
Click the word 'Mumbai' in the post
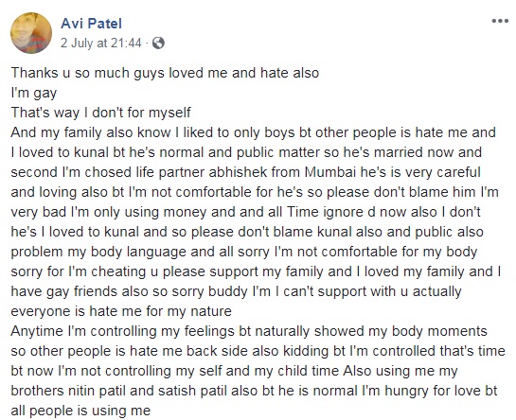point(330,172)
